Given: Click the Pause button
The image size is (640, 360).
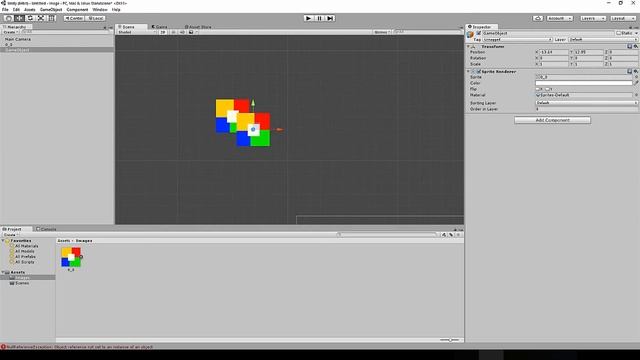Looking at the screenshot, I should (x=319, y=18).
